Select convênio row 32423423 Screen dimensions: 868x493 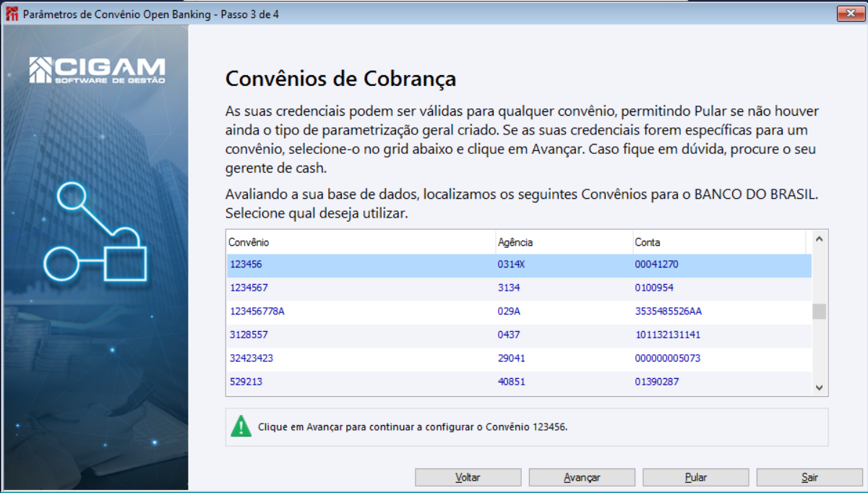point(252,358)
